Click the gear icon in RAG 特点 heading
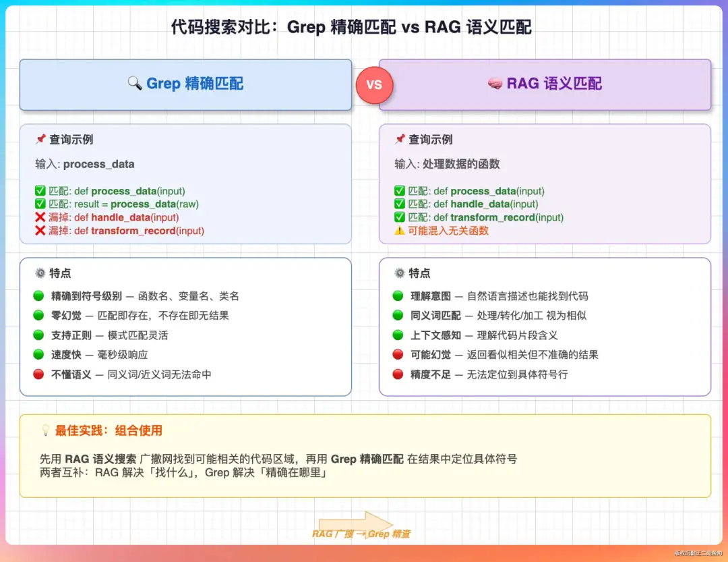 click(400, 273)
